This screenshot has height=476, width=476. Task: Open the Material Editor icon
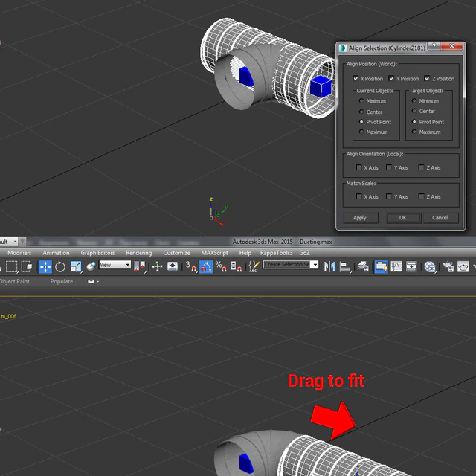coord(430,266)
